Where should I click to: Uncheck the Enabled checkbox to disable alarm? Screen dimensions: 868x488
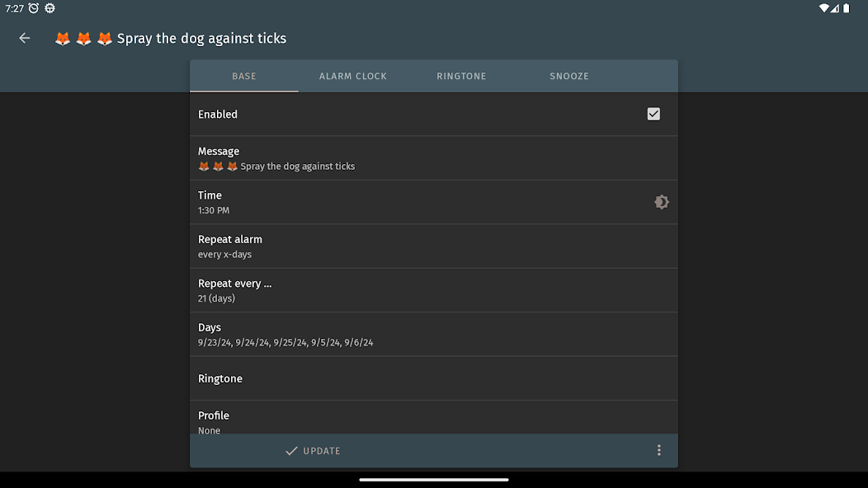[x=653, y=114]
